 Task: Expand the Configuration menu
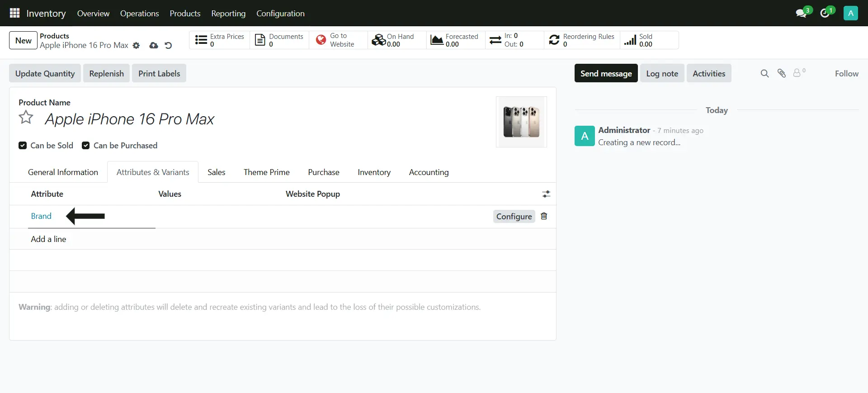(x=280, y=14)
